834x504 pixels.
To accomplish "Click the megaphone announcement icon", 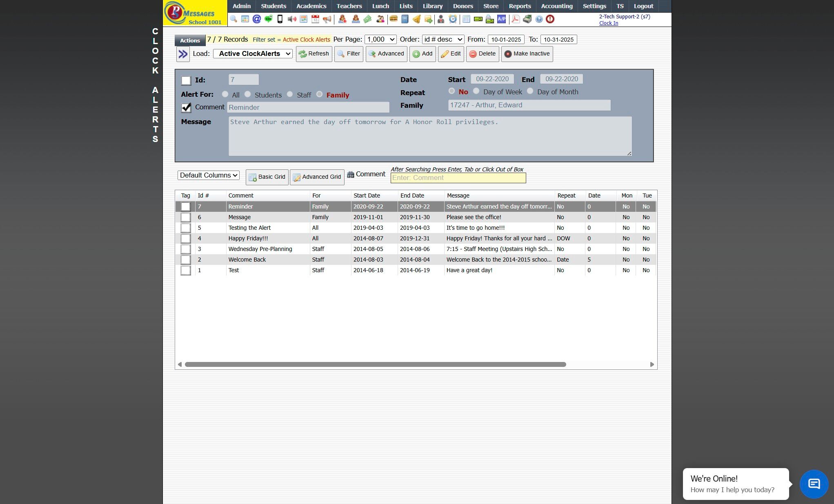I will pyautogui.click(x=327, y=19).
